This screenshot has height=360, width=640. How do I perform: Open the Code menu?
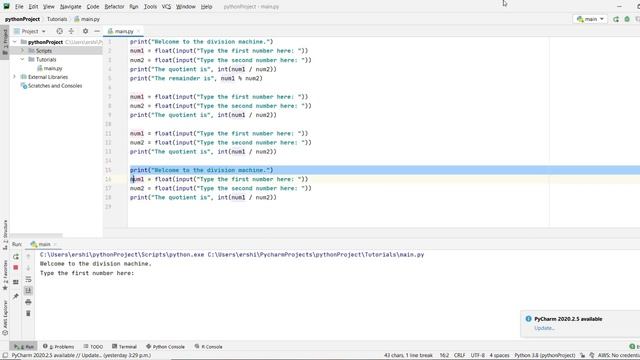[x=93, y=7]
